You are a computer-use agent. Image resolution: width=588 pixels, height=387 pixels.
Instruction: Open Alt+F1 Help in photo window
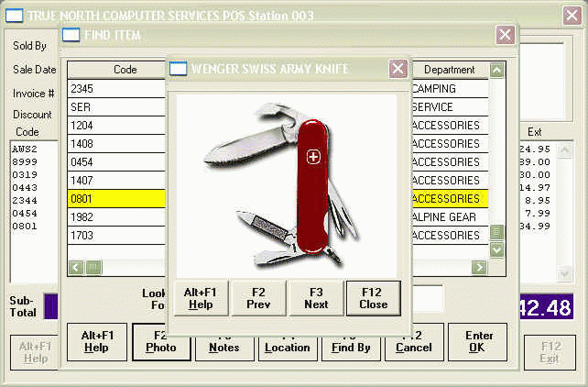point(201,298)
